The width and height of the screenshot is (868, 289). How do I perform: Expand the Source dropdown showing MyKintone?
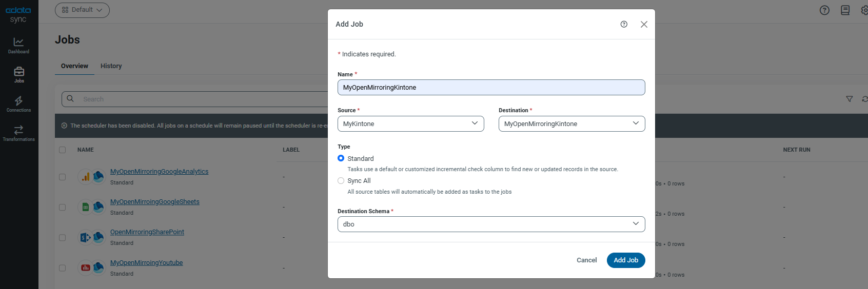(410, 123)
